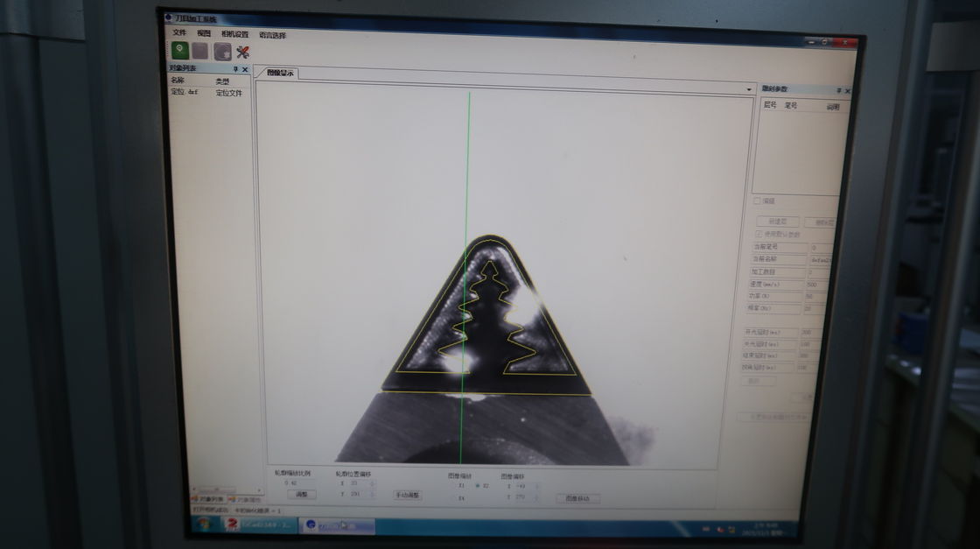Click the third gray camera toolbar icon
The height and width of the screenshot is (549, 980).
coord(222,52)
